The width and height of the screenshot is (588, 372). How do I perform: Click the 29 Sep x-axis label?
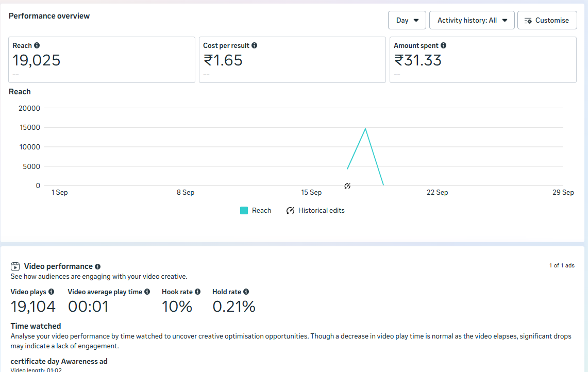tap(563, 192)
